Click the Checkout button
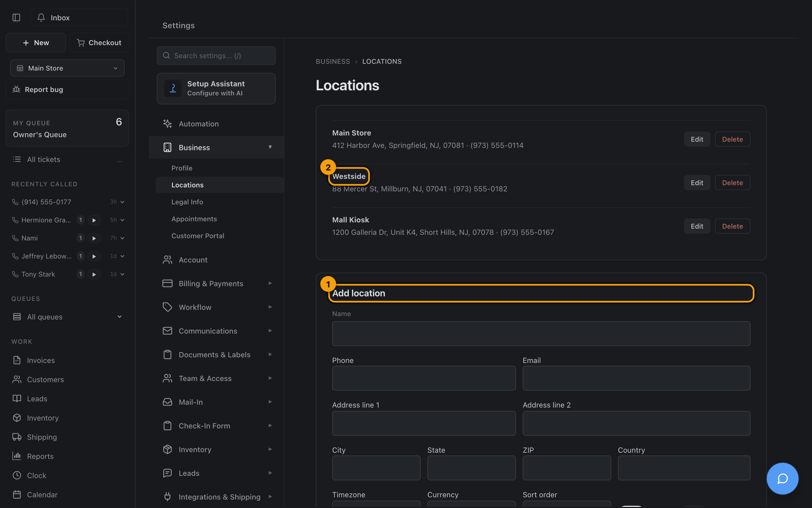The width and height of the screenshot is (812, 508). point(99,43)
